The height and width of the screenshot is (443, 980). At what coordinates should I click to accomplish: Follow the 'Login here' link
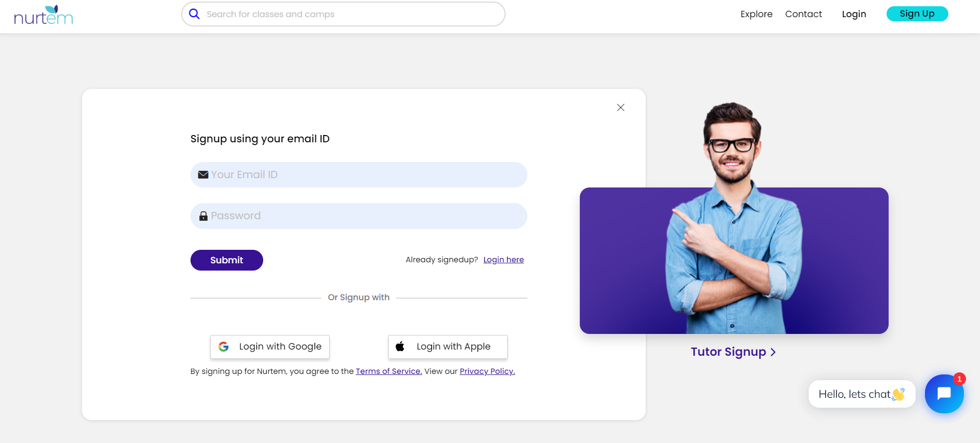coord(503,260)
